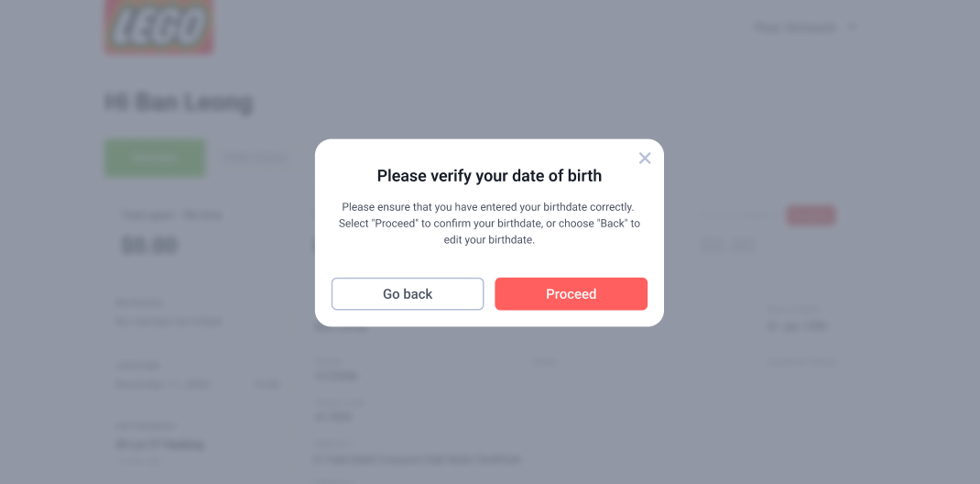The width and height of the screenshot is (980, 484).
Task: Click the word "Proceed" in dialog instructions
Action: click(395, 224)
